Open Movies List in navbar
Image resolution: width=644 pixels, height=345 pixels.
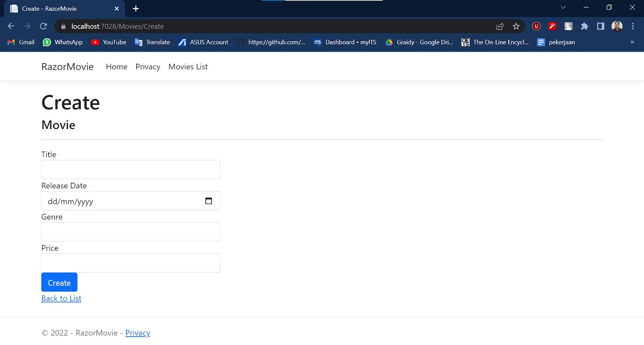pos(188,67)
